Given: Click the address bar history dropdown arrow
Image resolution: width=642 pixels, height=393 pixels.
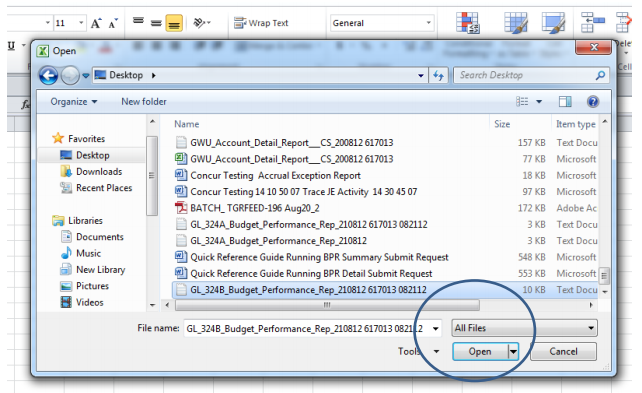Looking at the screenshot, I should point(420,75).
